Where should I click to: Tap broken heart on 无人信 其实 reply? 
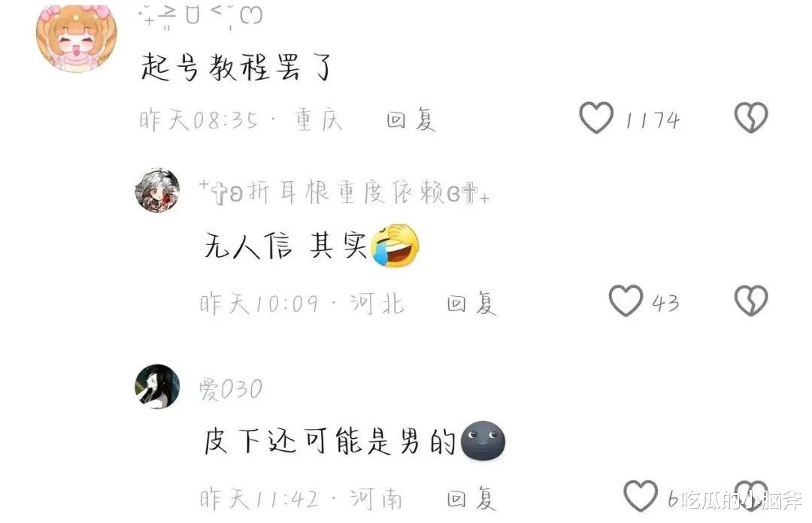pos(751,301)
